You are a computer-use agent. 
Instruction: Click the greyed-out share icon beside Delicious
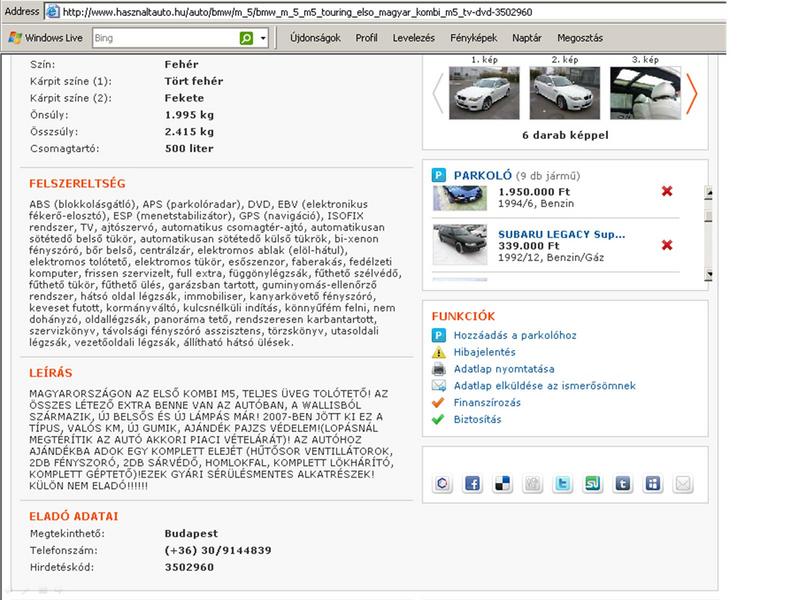533,483
